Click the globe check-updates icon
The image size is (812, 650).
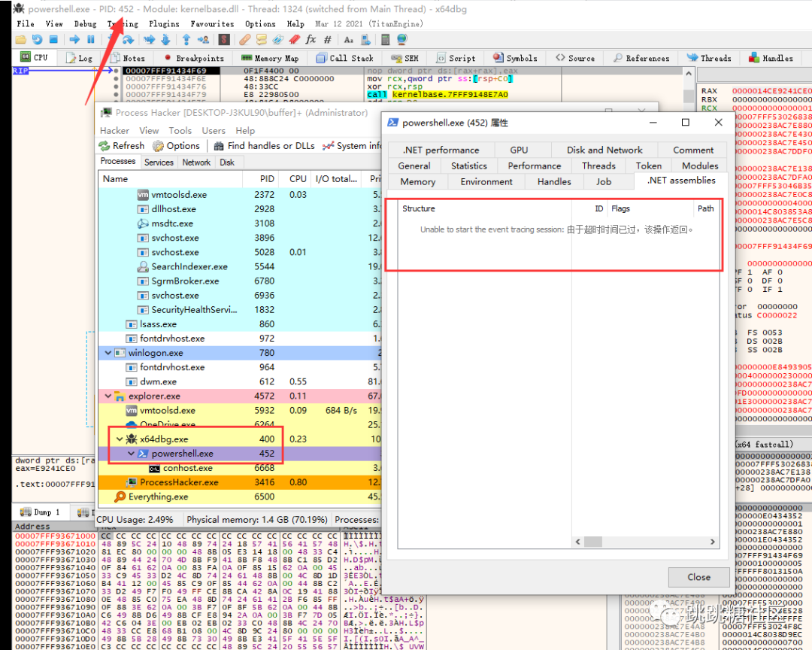(401, 39)
